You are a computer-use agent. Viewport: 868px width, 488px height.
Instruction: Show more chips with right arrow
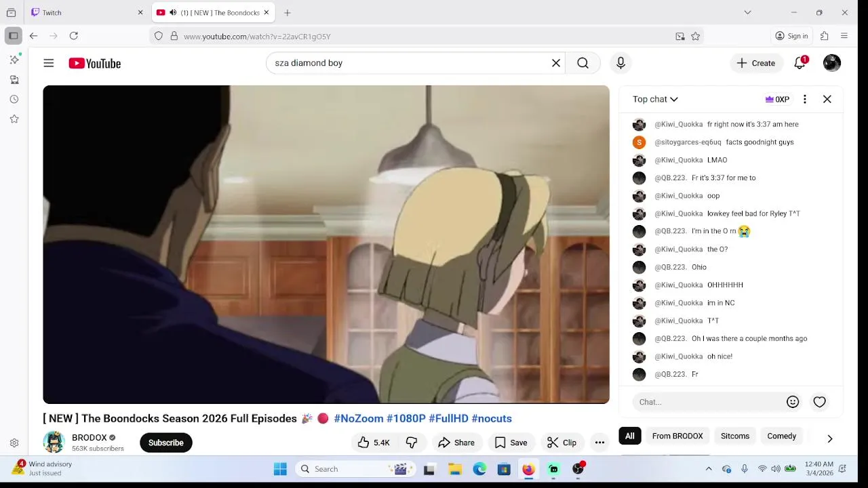830,439
